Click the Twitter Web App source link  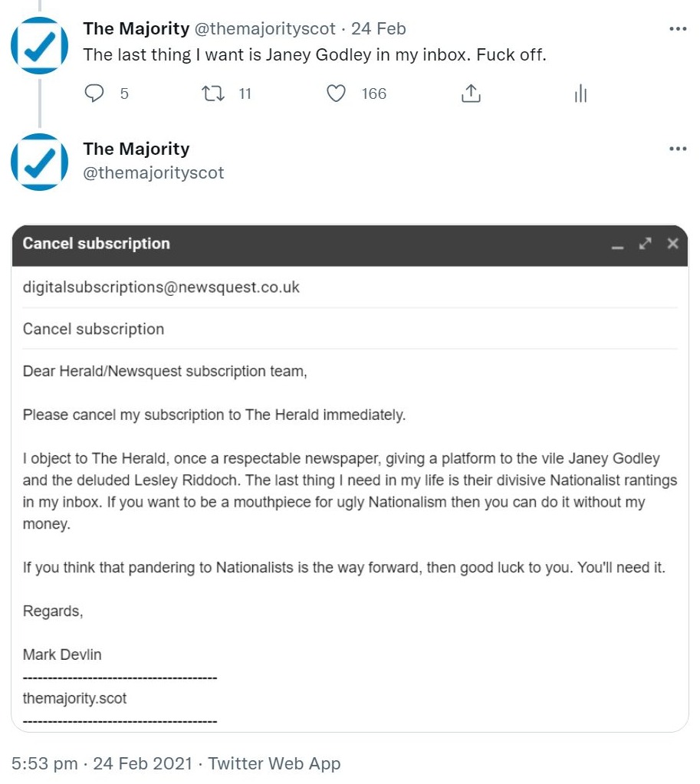(x=274, y=763)
